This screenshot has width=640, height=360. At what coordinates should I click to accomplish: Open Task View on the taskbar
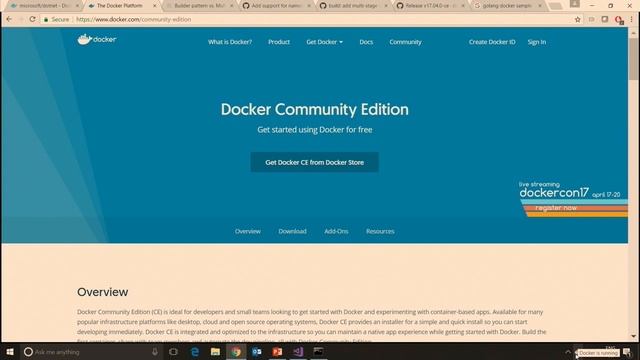[x=173, y=351]
